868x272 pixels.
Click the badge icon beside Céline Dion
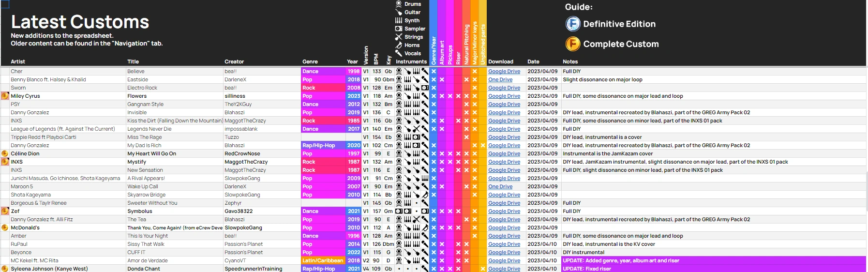(5, 153)
